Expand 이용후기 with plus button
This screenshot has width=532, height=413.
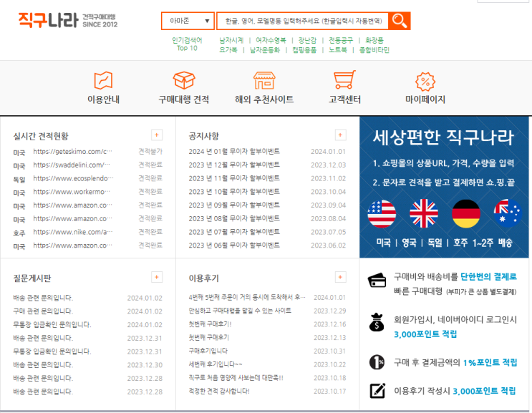[x=340, y=277]
